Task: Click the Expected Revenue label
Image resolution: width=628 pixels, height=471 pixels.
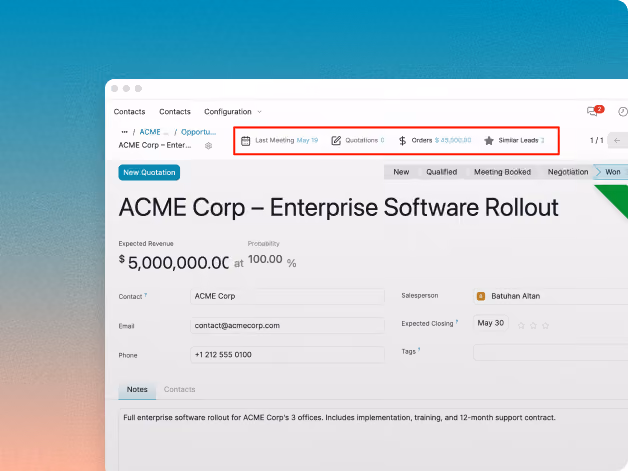Action: tap(146, 244)
